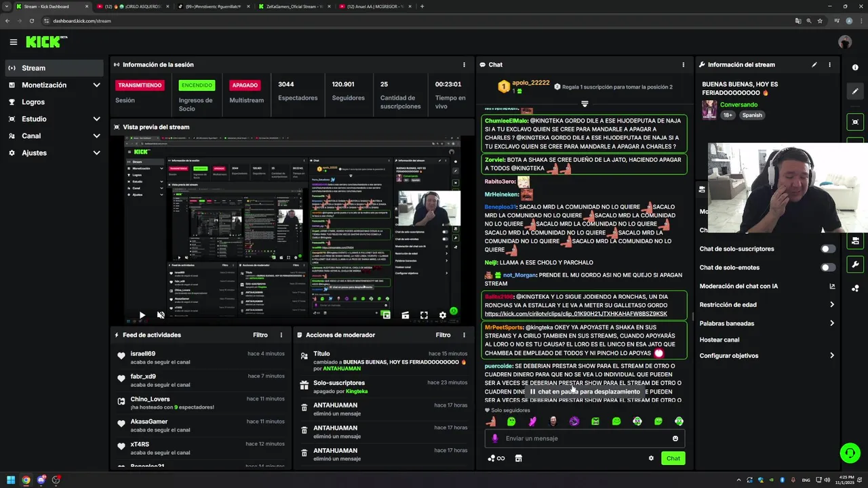The height and width of the screenshot is (488, 868).
Task: Open Restricción de edad settings
Action: (767, 304)
